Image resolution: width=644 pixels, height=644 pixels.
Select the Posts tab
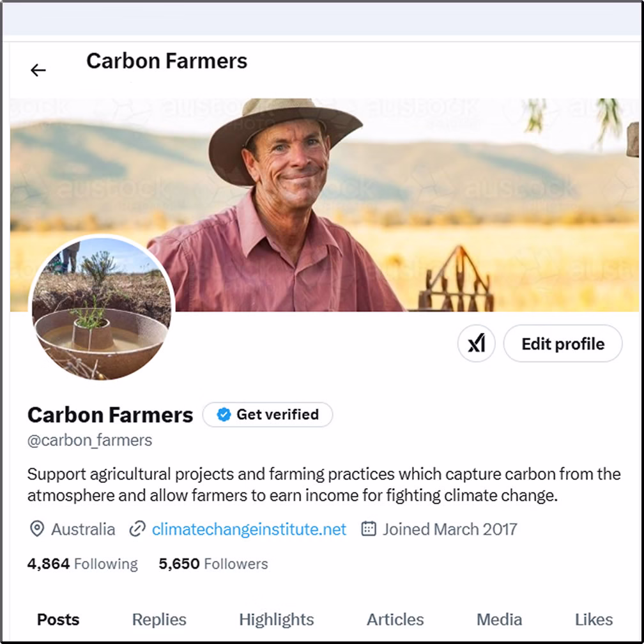pyautogui.click(x=58, y=619)
